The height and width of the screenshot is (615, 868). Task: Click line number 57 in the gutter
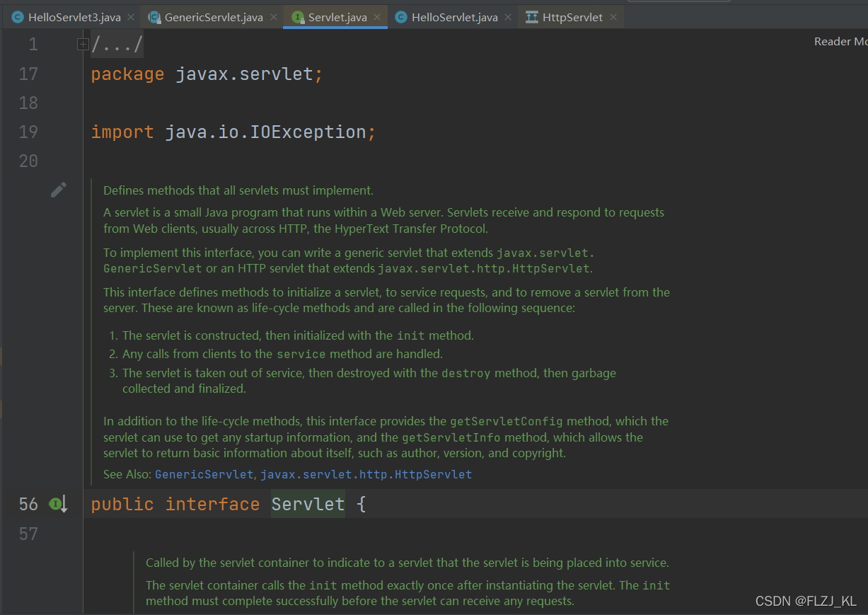point(28,534)
